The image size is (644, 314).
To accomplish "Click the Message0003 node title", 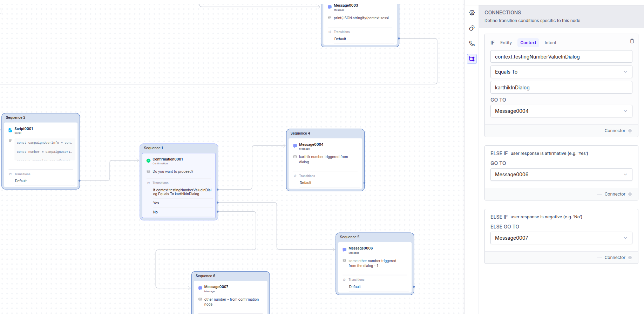I will (x=346, y=6).
